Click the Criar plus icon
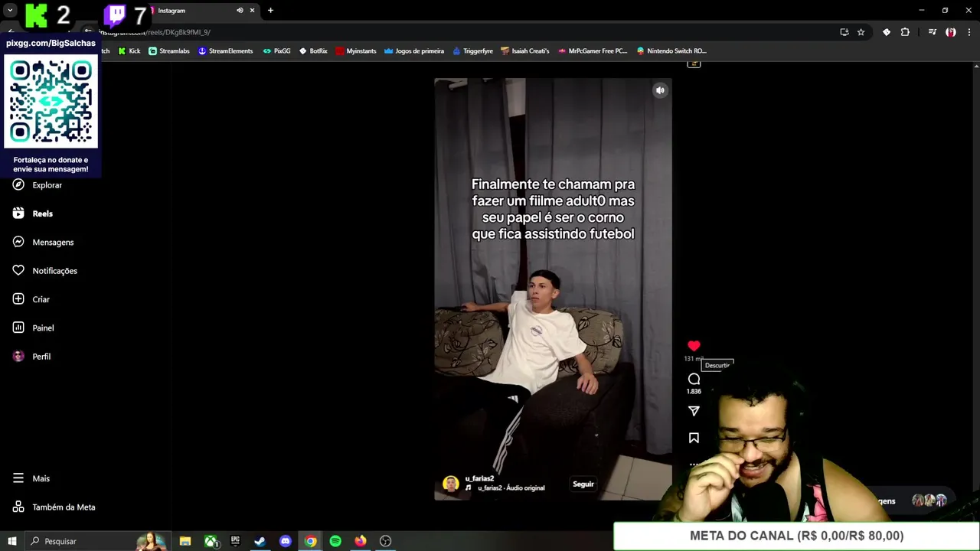980x551 pixels. pyautogui.click(x=18, y=299)
